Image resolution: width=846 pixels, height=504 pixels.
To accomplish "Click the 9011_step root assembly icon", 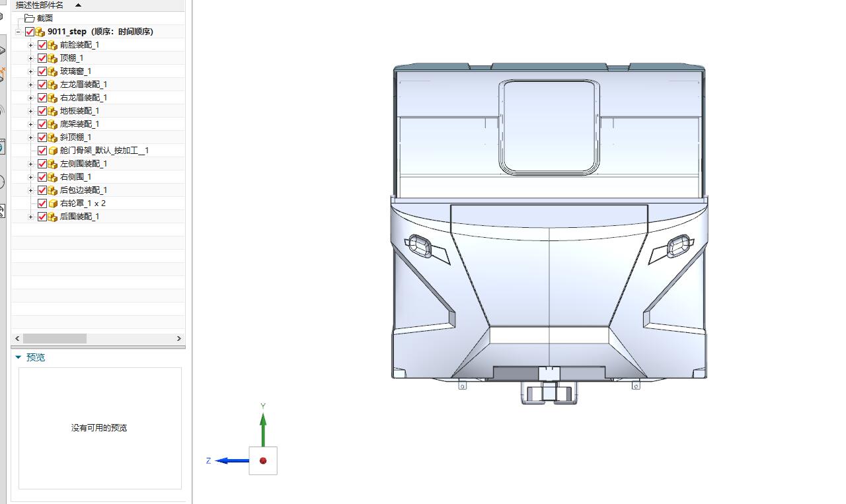I will (40, 32).
